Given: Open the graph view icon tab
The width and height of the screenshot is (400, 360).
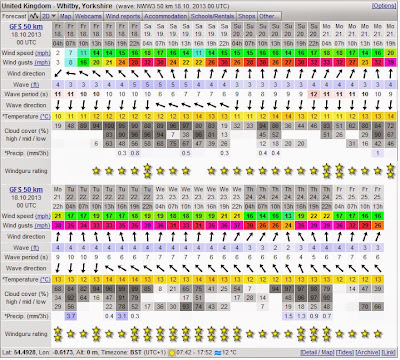Looking at the screenshot, I should click(x=34, y=16).
